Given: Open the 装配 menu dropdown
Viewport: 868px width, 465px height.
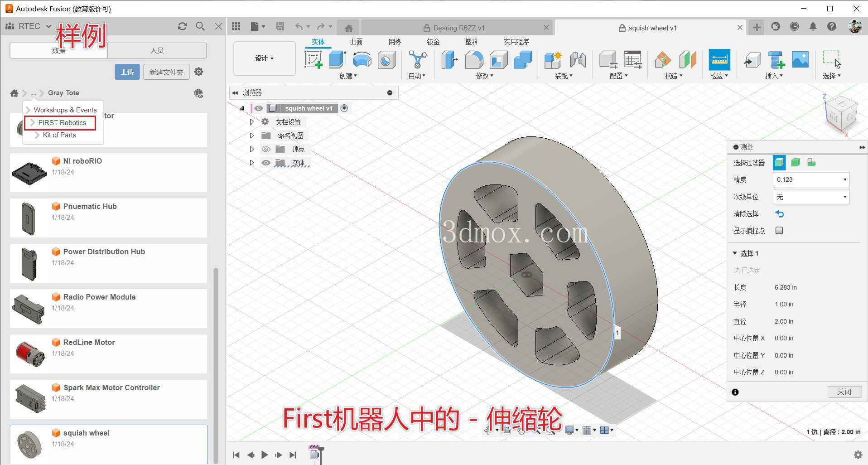Looking at the screenshot, I should (564, 76).
